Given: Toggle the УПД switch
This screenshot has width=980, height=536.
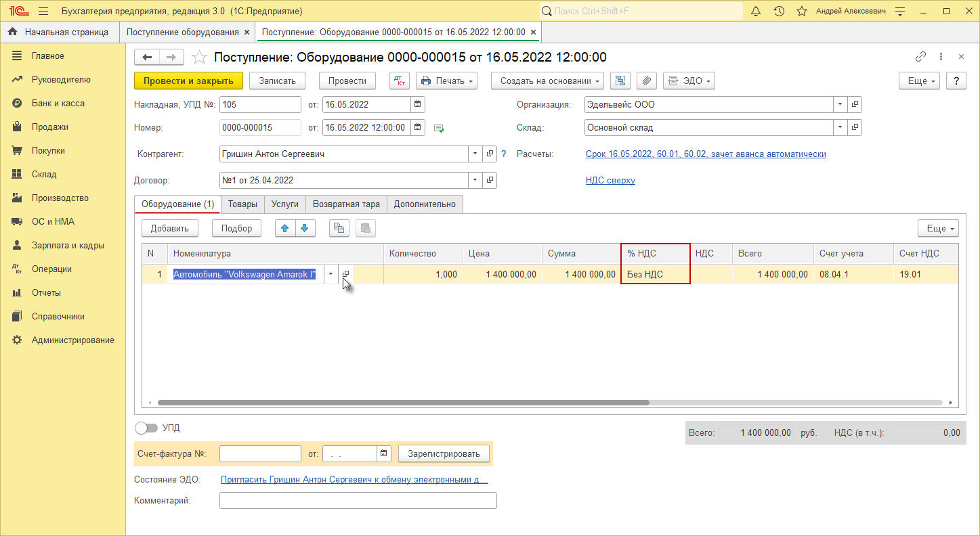Looking at the screenshot, I should (x=146, y=428).
